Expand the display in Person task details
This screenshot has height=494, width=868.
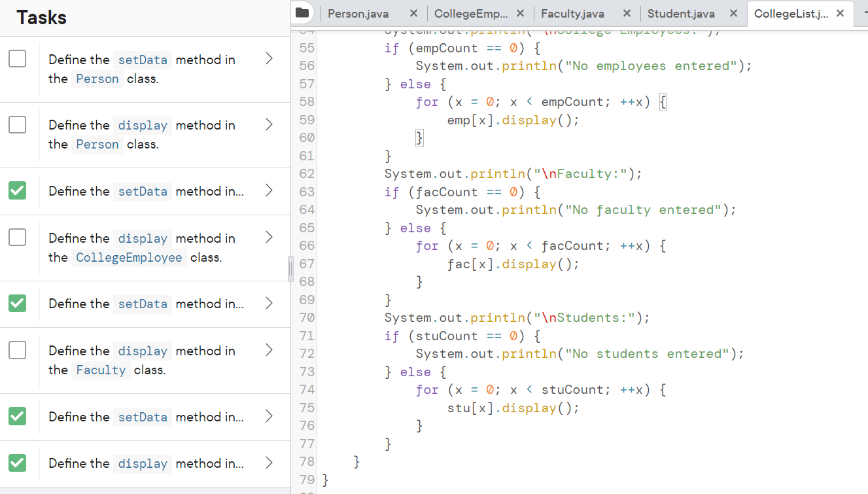click(269, 124)
